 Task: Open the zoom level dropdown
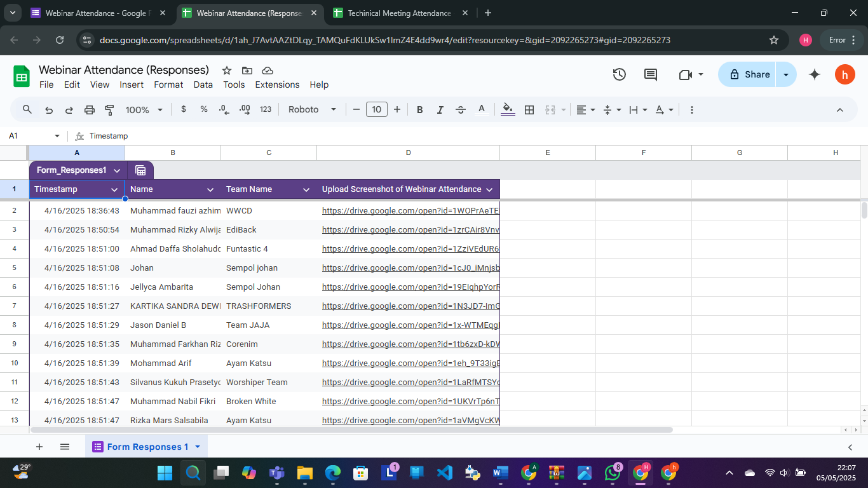tap(144, 110)
